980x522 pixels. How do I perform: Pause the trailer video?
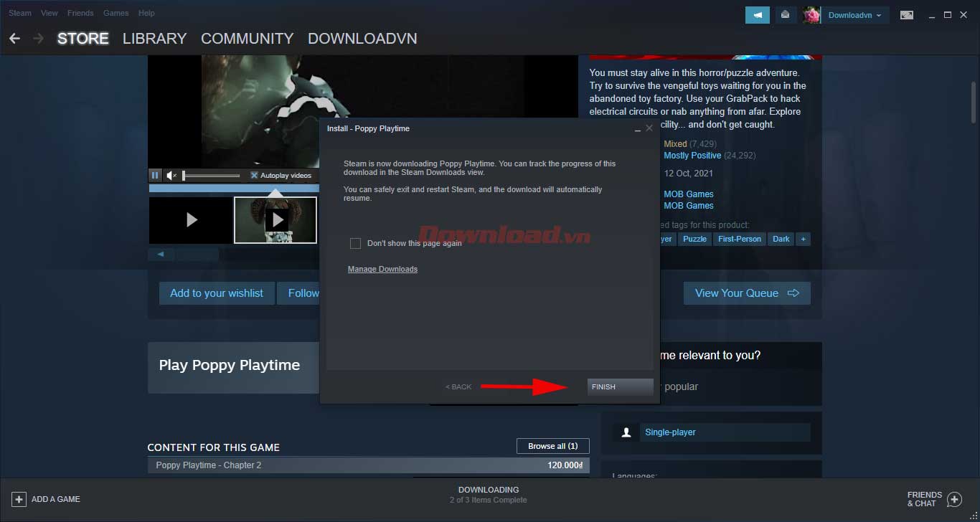[155, 175]
